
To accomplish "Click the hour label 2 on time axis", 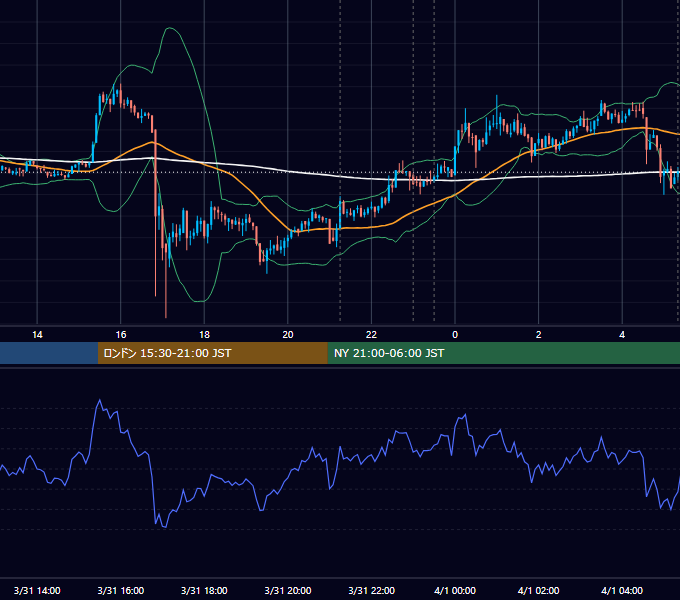I will pos(539,335).
